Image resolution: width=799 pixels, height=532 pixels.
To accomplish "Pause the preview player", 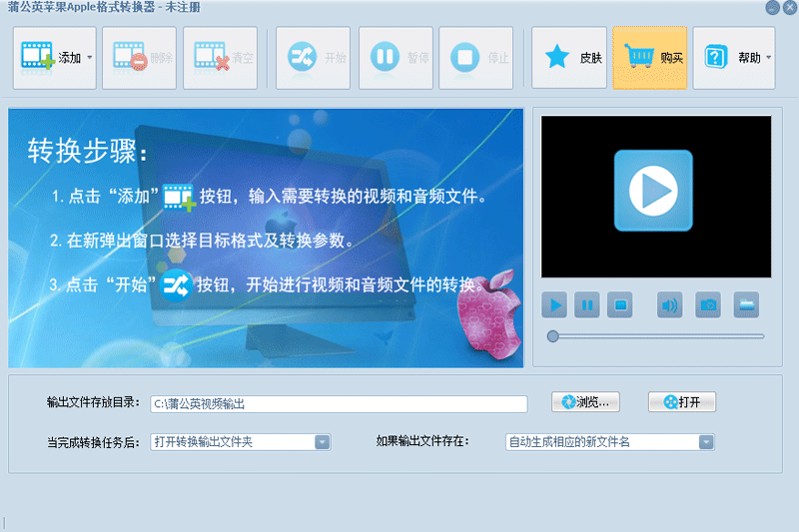I will point(587,305).
